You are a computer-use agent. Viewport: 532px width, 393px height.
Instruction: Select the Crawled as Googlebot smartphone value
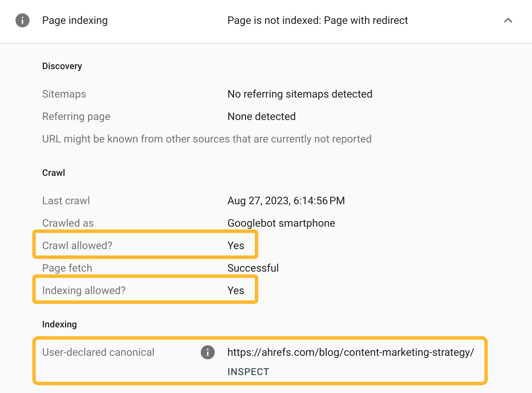281,223
